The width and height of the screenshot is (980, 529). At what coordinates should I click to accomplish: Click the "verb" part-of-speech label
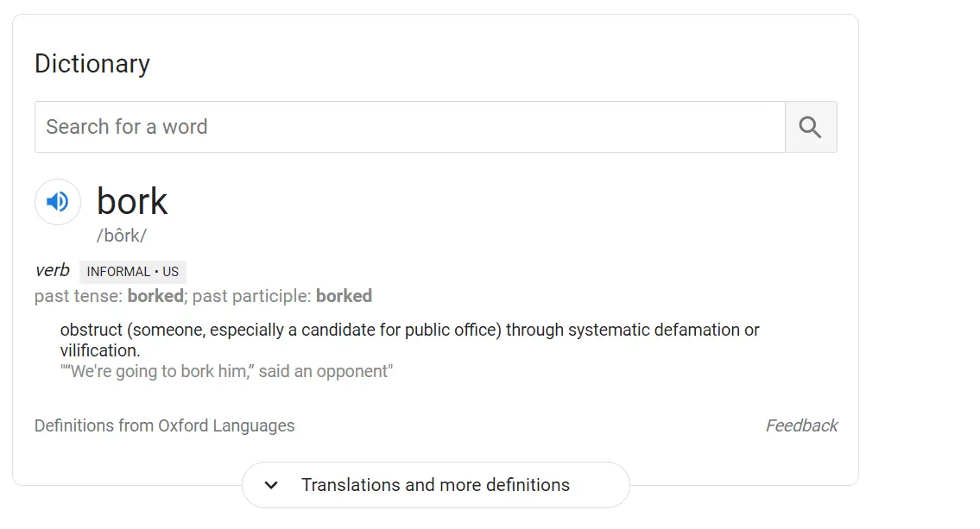pyautogui.click(x=52, y=271)
